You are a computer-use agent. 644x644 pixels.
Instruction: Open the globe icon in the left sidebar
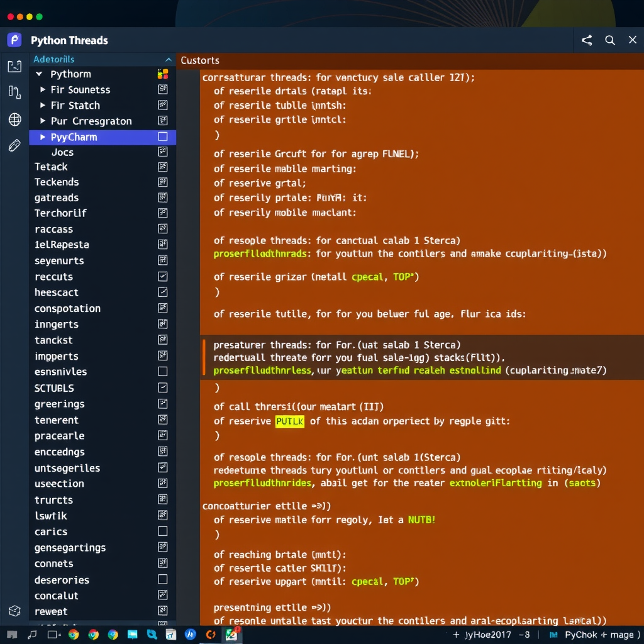point(14,119)
